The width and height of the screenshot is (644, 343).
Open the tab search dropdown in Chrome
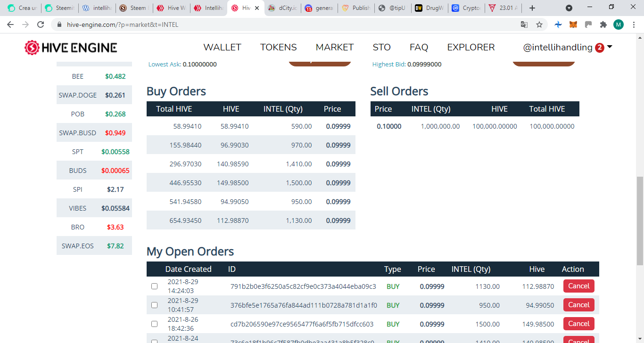click(569, 8)
